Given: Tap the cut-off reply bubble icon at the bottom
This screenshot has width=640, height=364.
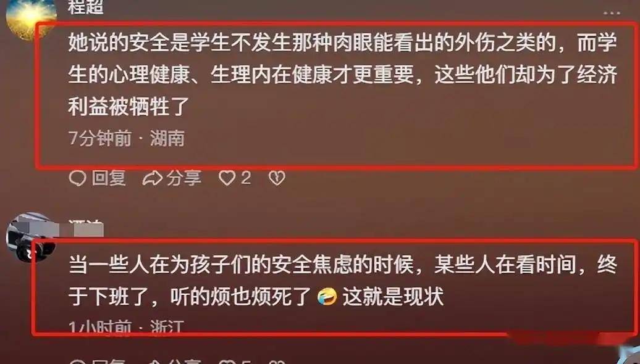Looking at the screenshot, I should click(x=78, y=362).
